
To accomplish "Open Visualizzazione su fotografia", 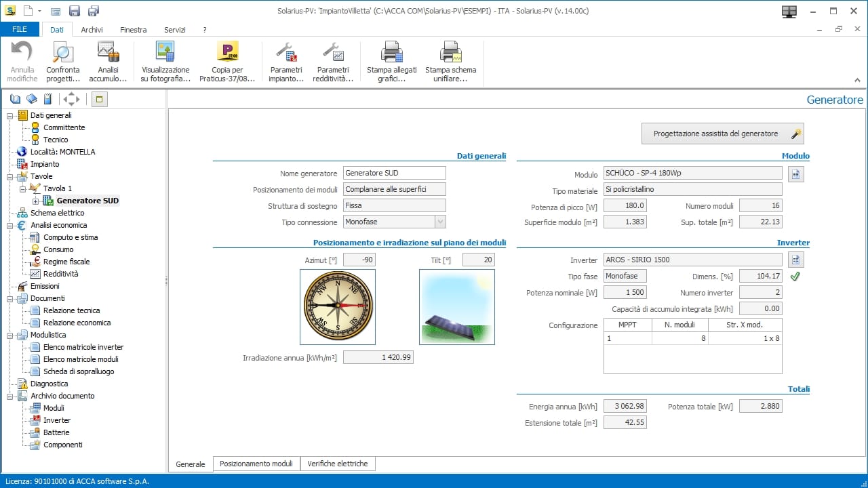I will coord(165,52).
